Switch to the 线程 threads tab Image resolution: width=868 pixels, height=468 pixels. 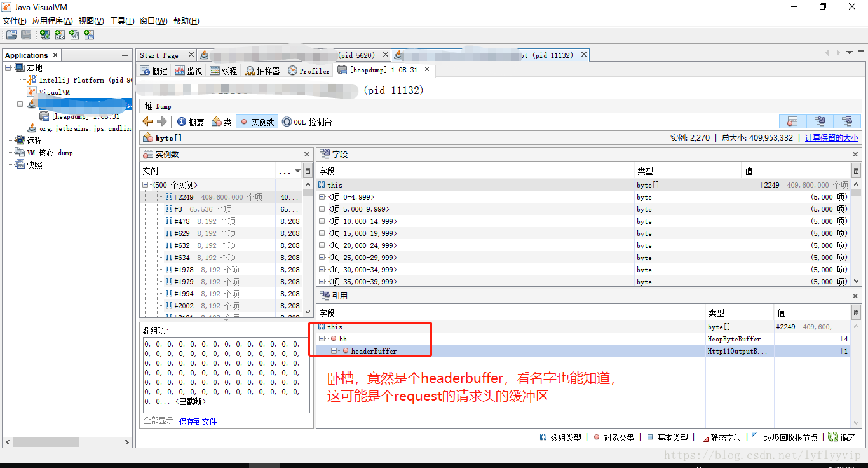click(x=224, y=71)
